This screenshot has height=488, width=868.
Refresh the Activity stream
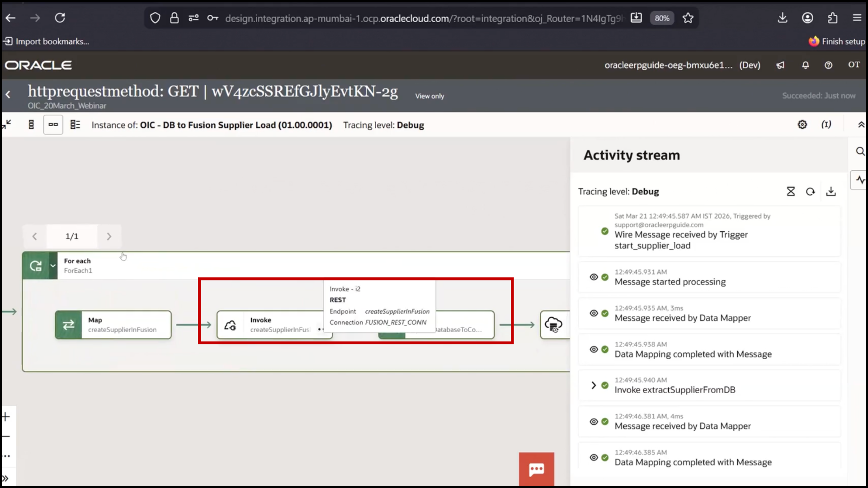pos(810,192)
